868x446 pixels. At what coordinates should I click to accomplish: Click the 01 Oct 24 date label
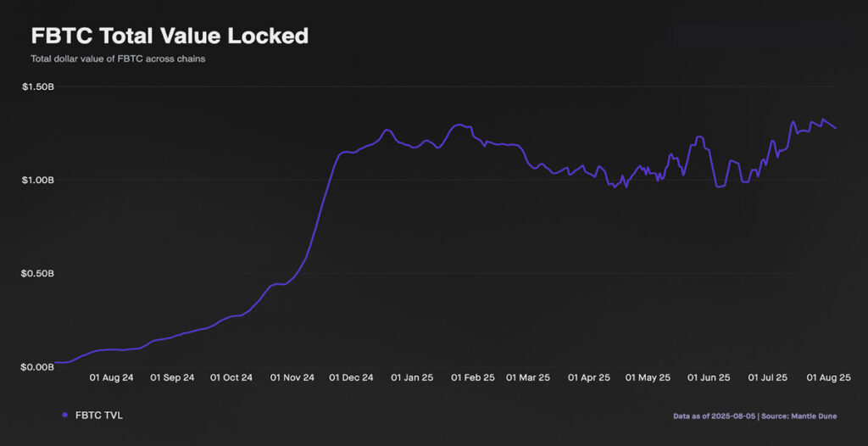231,378
